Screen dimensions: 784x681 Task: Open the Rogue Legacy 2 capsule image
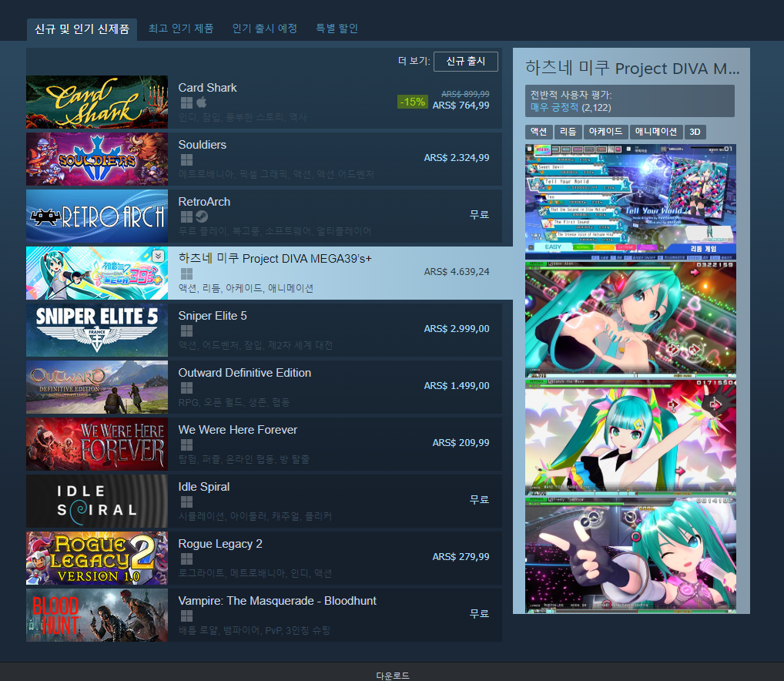[x=97, y=558]
